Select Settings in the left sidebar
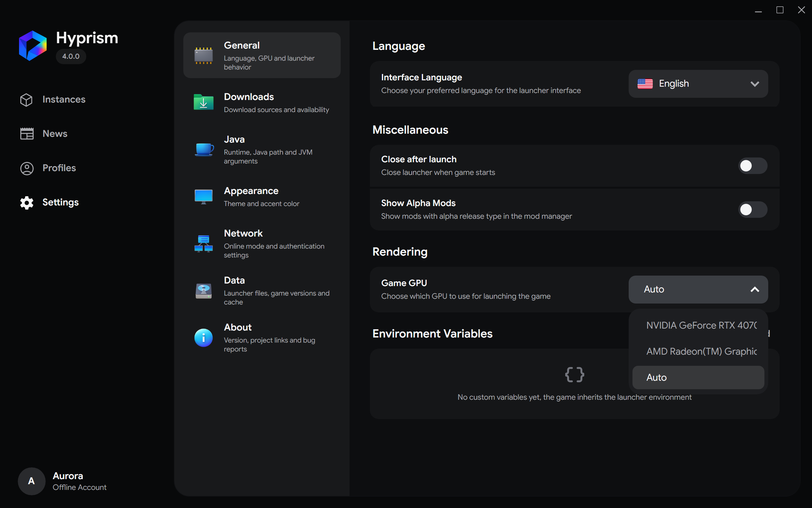 pos(49,202)
